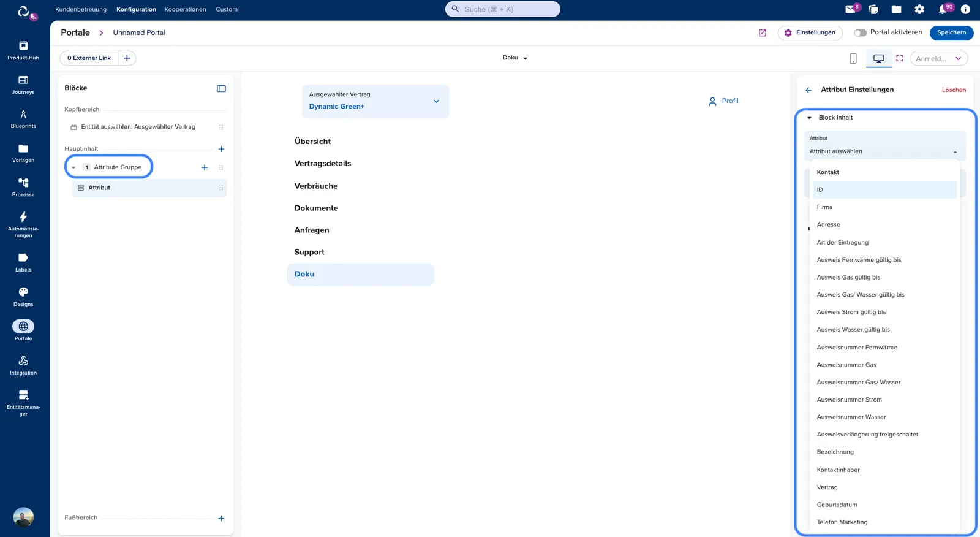
Task: Choose the Geburtsdatum attribute option
Action: [884, 505]
